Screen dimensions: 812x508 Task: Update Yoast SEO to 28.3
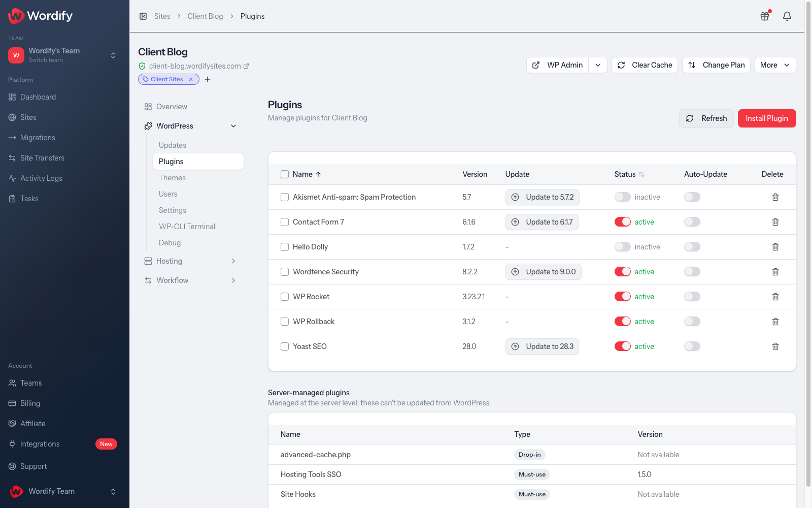tap(542, 346)
